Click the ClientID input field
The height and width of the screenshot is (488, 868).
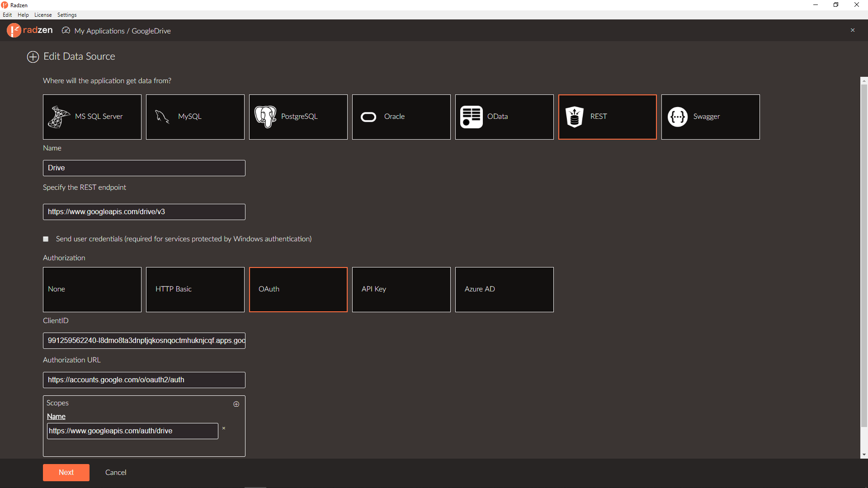[144, 341]
